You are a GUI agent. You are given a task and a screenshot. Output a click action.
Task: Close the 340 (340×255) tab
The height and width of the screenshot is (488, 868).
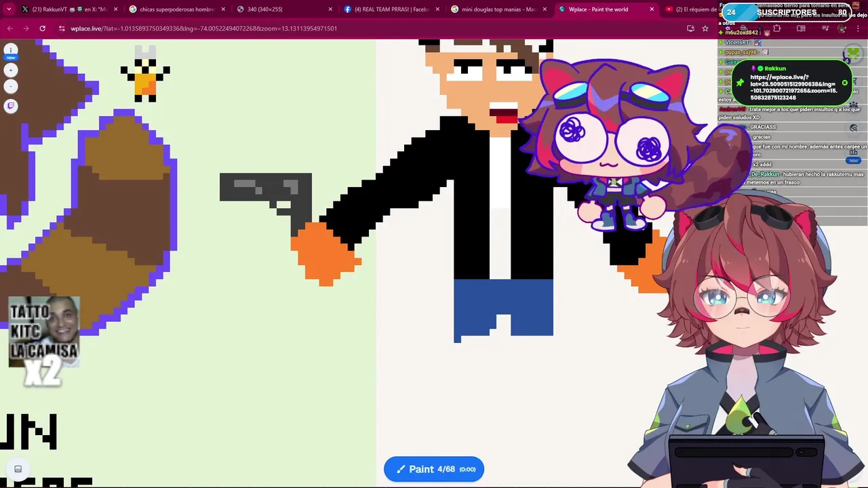(x=330, y=9)
